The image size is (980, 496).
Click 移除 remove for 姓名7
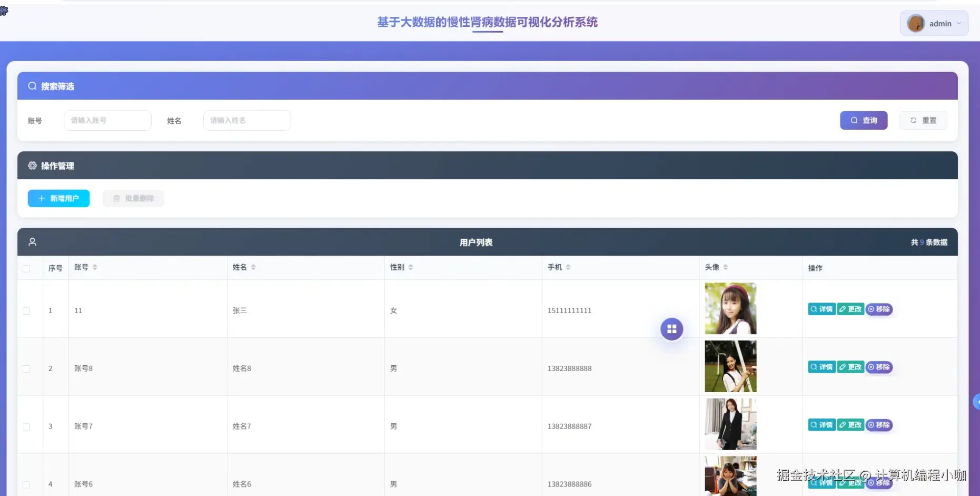pyautogui.click(x=879, y=425)
